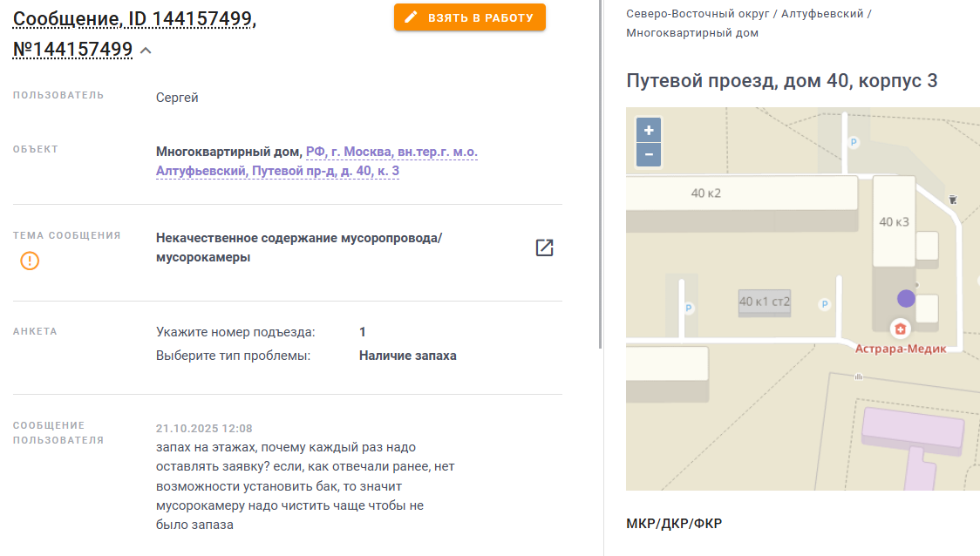The image size is (980, 556).
Task: Select building 40 к3 on the map
Action: pyautogui.click(x=894, y=221)
